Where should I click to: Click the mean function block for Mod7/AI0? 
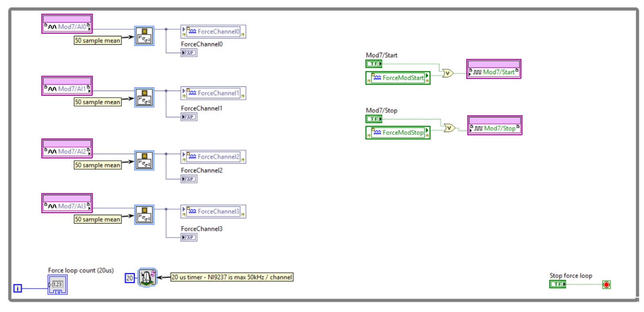[144, 36]
